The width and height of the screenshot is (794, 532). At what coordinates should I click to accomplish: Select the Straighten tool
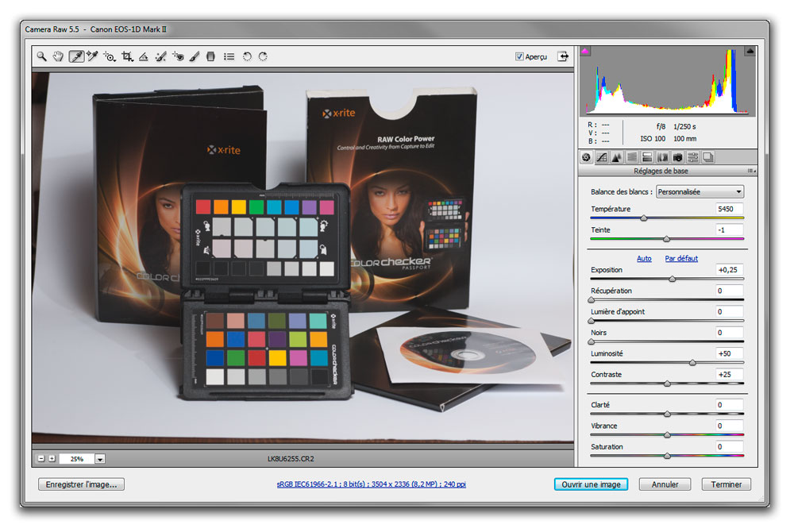144,56
